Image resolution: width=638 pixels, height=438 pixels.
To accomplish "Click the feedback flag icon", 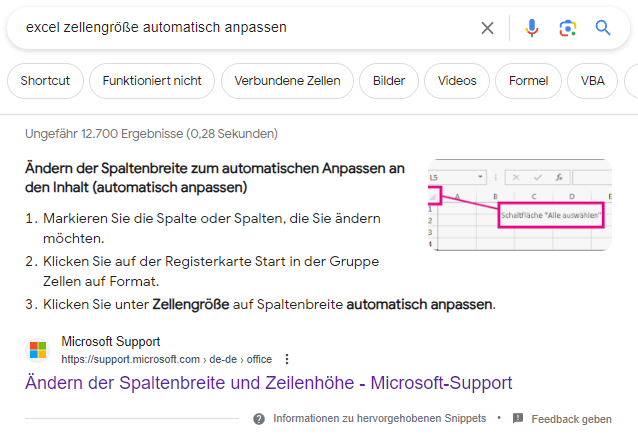I will point(518,418).
